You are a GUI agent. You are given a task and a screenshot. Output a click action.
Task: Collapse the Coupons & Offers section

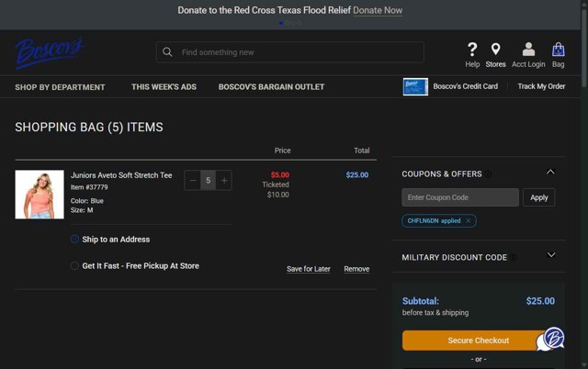click(x=550, y=172)
